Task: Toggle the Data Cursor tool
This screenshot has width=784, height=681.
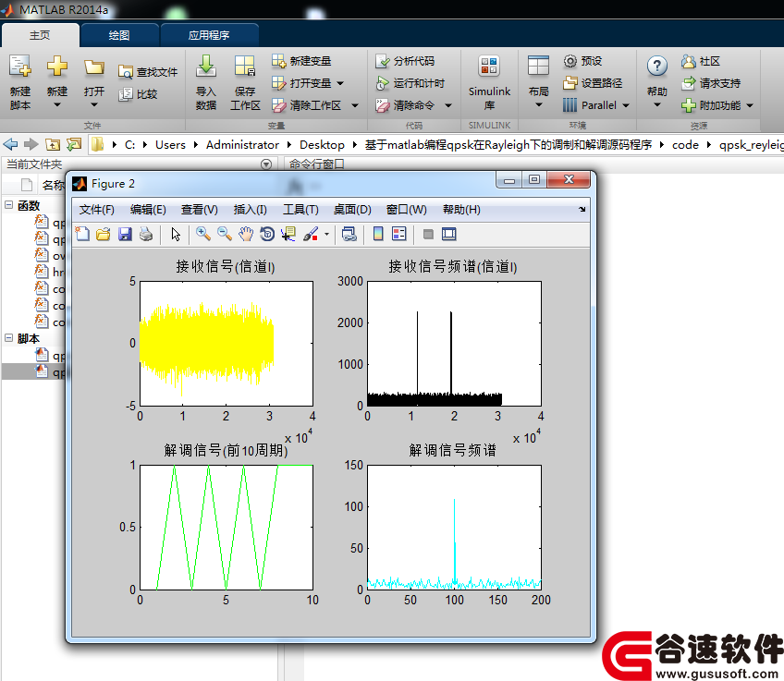Action: click(288, 234)
